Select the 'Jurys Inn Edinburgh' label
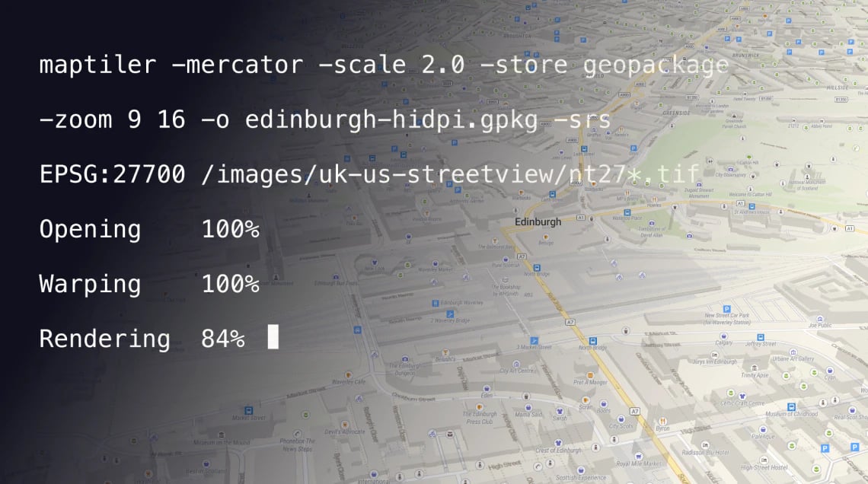 [x=715, y=361]
